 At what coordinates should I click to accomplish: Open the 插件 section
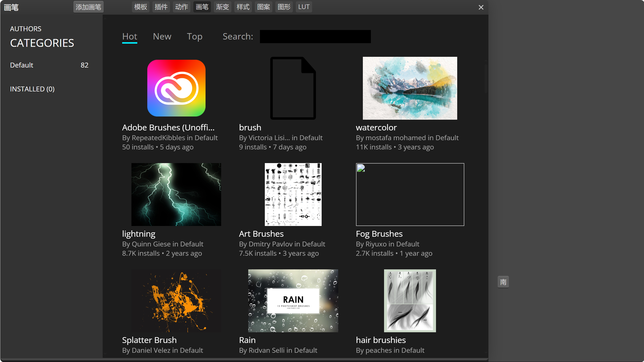(161, 7)
